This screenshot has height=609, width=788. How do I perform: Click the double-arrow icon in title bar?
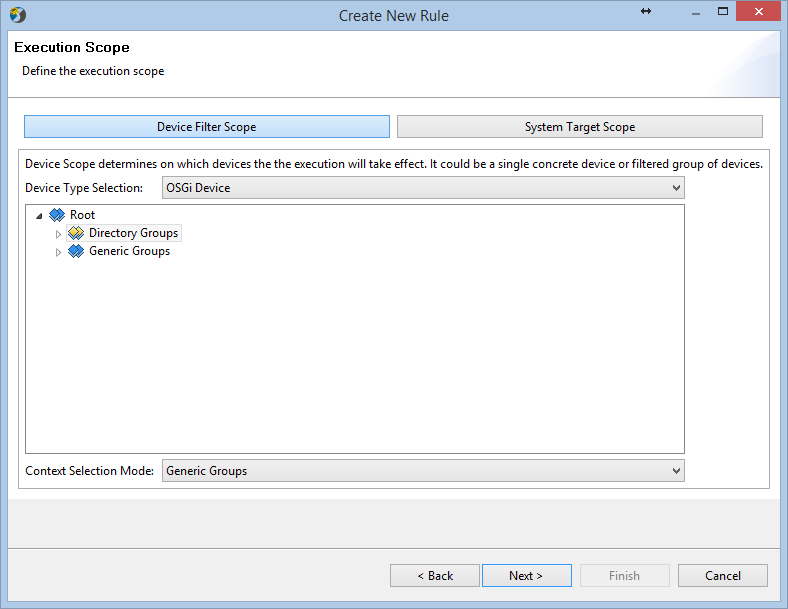tap(646, 11)
